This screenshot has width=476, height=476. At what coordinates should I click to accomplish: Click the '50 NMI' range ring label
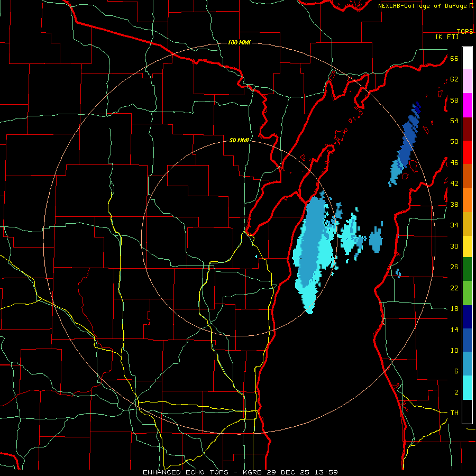pyautogui.click(x=239, y=140)
